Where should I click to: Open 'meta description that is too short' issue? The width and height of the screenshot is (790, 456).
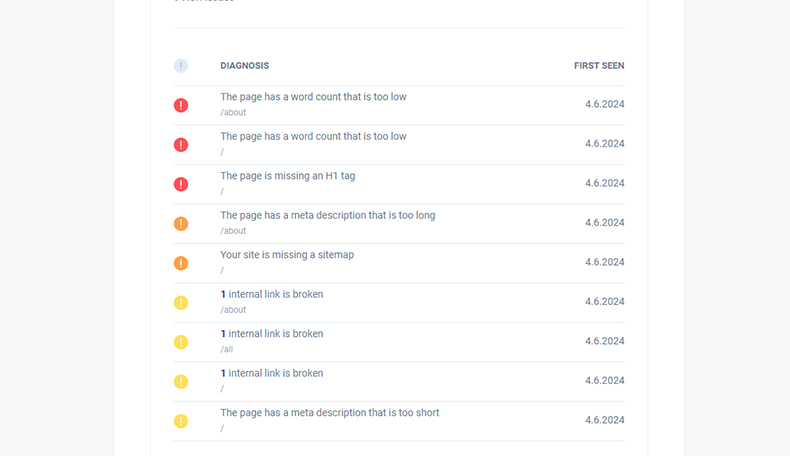pyautogui.click(x=330, y=413)
